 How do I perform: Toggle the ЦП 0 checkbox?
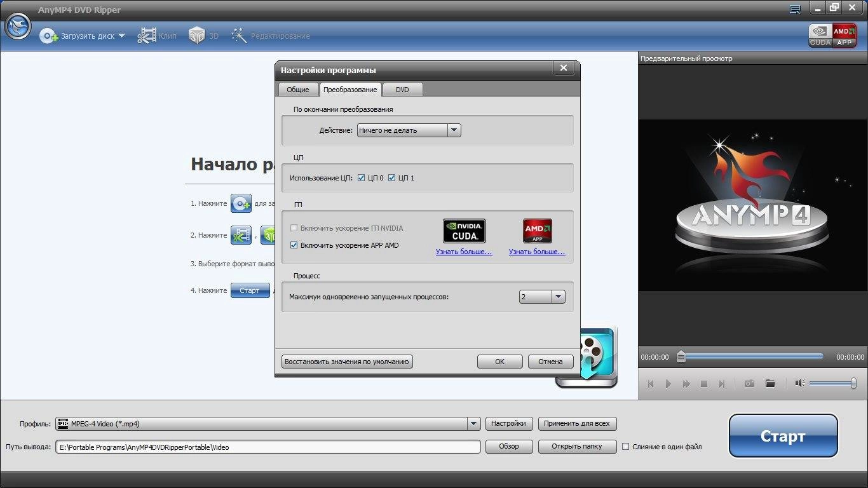[362, 178]
